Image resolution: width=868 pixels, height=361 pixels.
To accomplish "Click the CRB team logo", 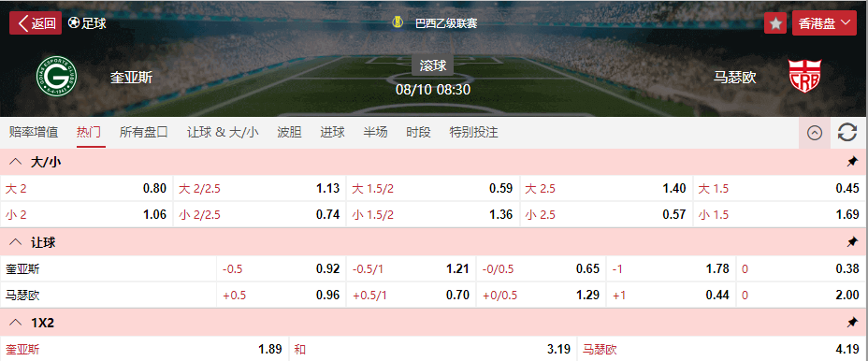I will 805,76.
